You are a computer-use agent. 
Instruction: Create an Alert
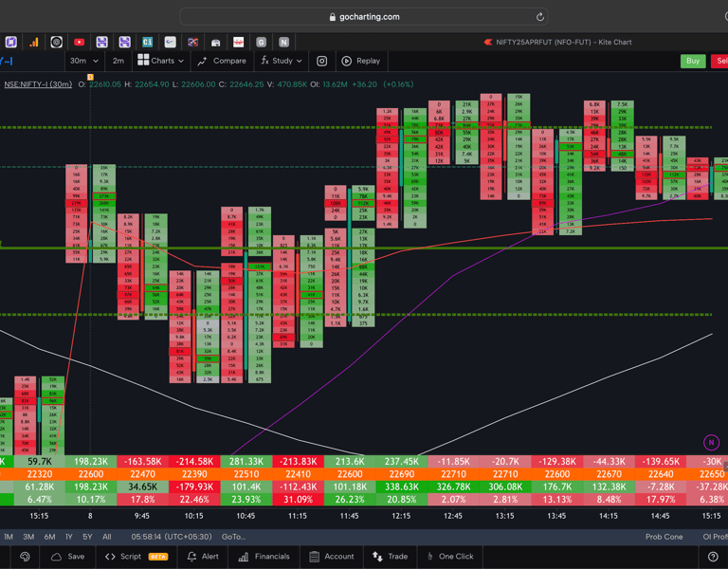pyautogui.click(x=203, y=557)
